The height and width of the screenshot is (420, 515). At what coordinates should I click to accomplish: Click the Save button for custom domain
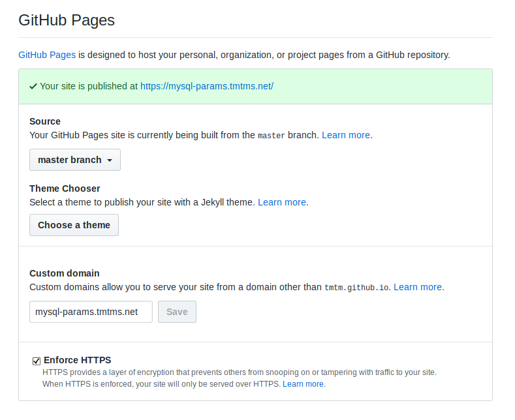pyautogui.click(x=177, y=312)
